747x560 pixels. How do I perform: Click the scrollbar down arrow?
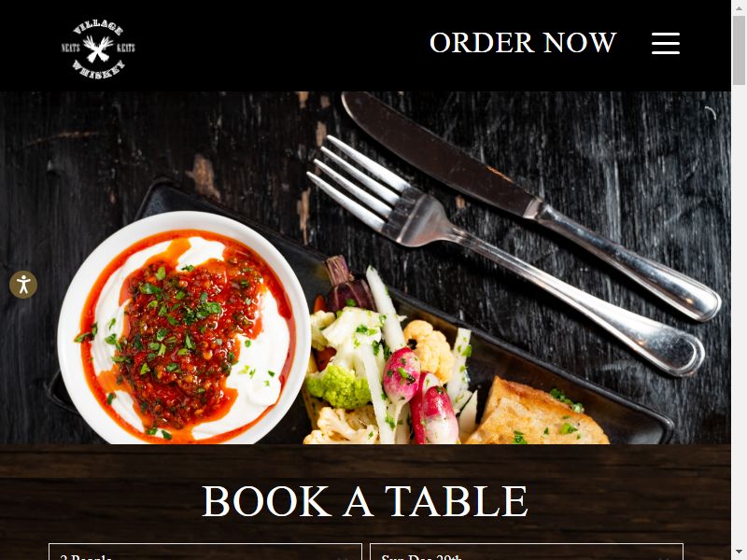[739, 553]
